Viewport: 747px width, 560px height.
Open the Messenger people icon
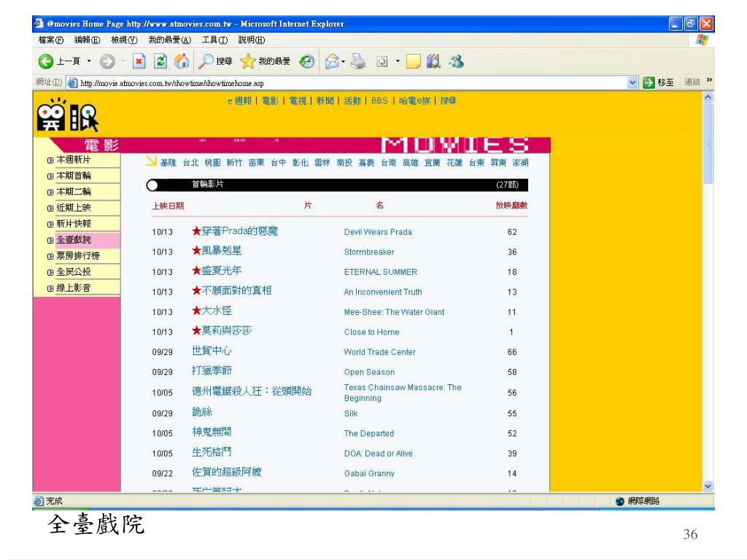pos(457,61)
